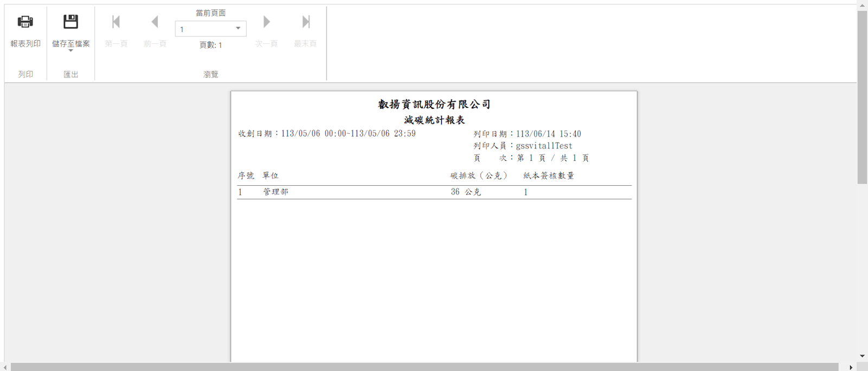Click the 前一頁 label
Viewport: 868px width, 371px height.
pyautogui.click(x=155, y=43)
